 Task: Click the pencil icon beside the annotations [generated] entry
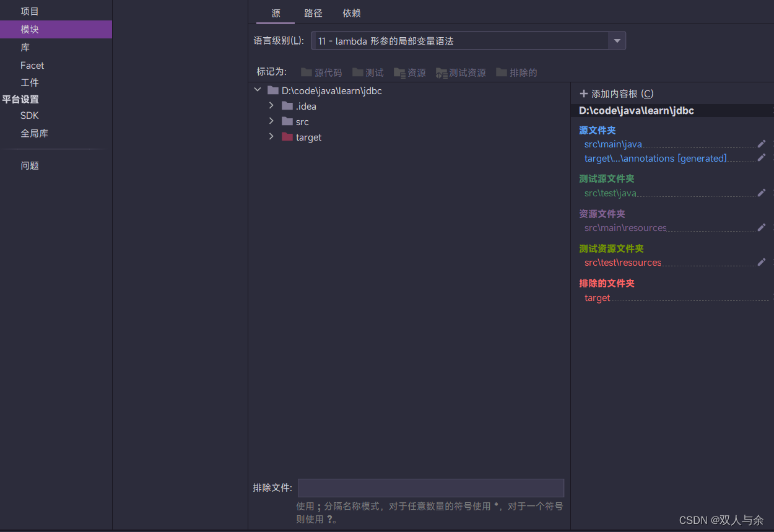[x=761, y=157]
